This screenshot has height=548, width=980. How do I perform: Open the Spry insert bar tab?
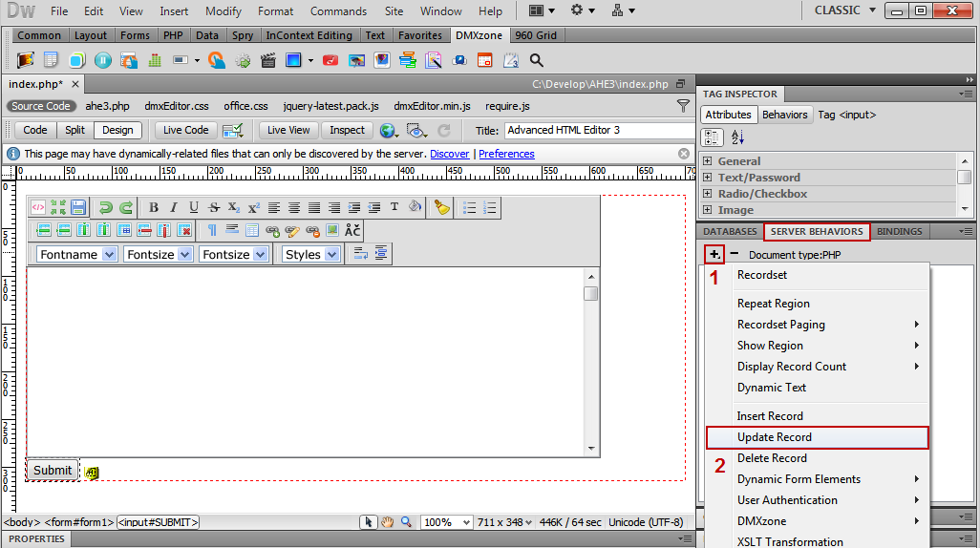tap(243, 35)
